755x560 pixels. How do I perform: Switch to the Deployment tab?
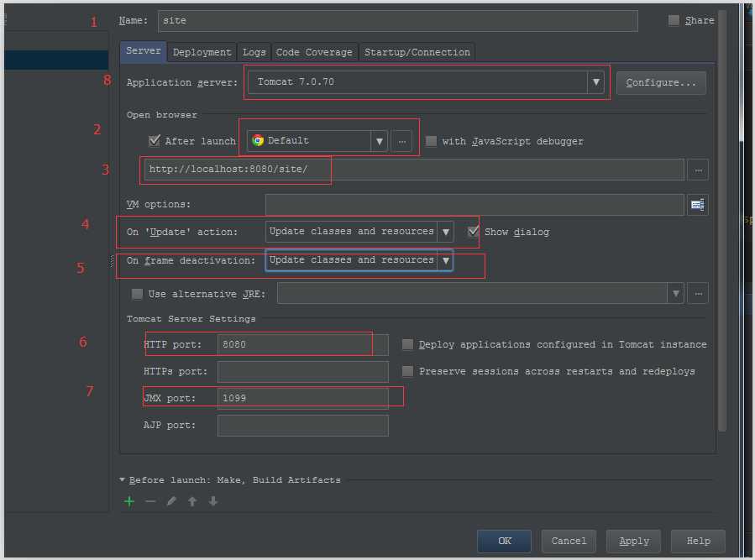coord(202,52)
